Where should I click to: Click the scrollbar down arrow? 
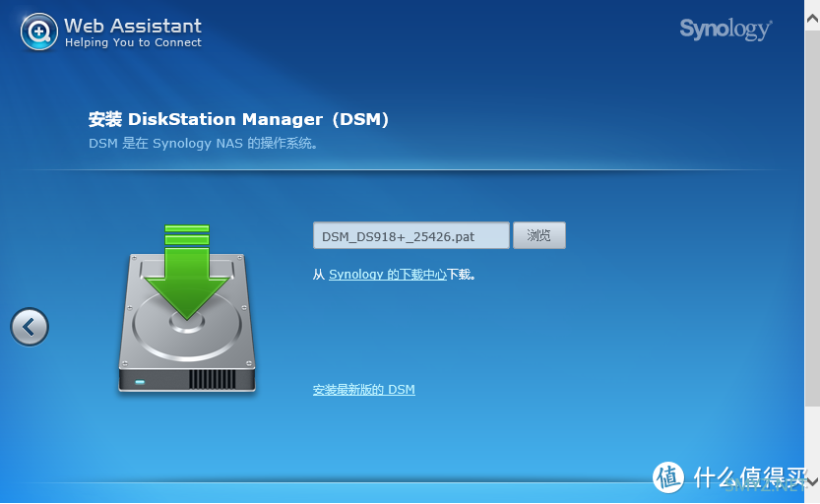(812, 480)
